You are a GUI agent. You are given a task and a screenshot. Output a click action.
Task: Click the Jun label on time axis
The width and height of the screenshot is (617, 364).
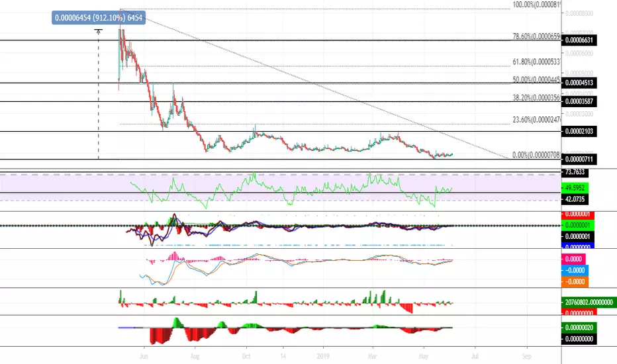pos(144,356)
